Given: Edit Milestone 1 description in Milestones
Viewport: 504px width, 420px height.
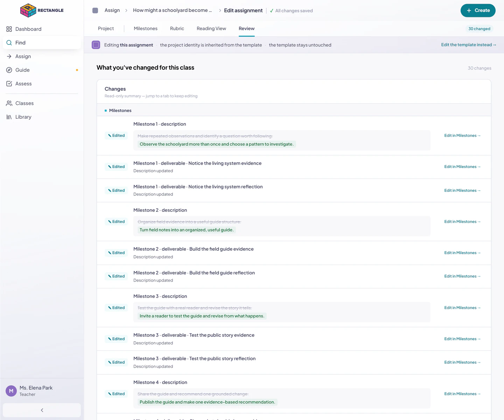Looking at the screenshot, I should (x=462, y=136).
